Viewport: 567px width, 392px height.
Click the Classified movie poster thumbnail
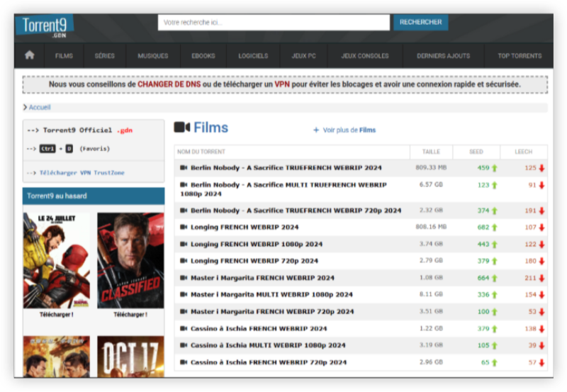click(130, 260)
